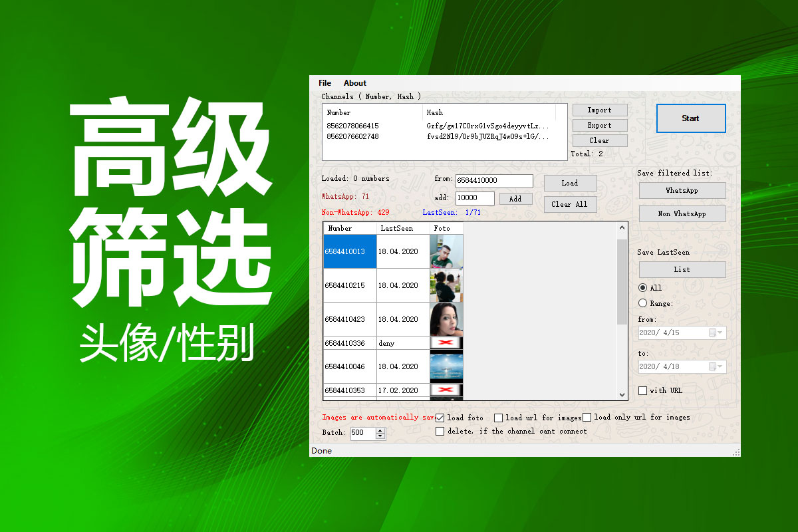Select the Range radio button
Screen dimensions: 798x532
click(642, 303)
